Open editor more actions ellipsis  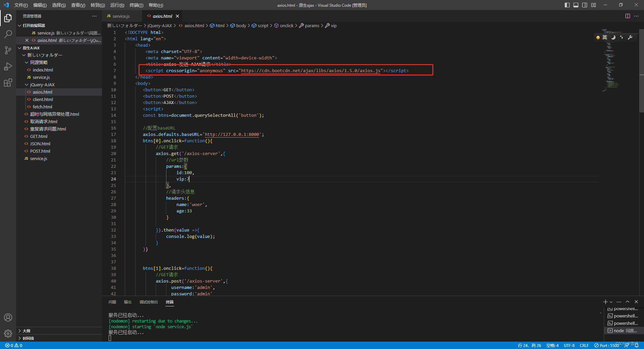636,16
